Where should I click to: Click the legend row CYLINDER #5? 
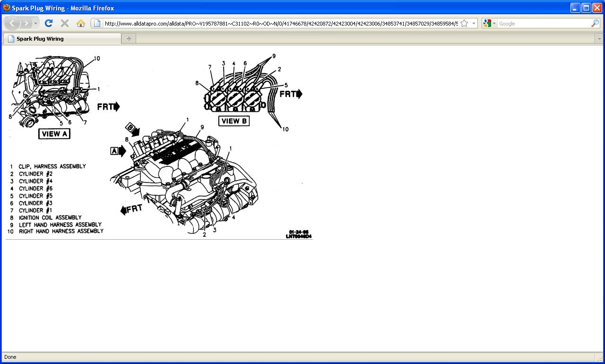pyautogui.click(x=31, y=196)
